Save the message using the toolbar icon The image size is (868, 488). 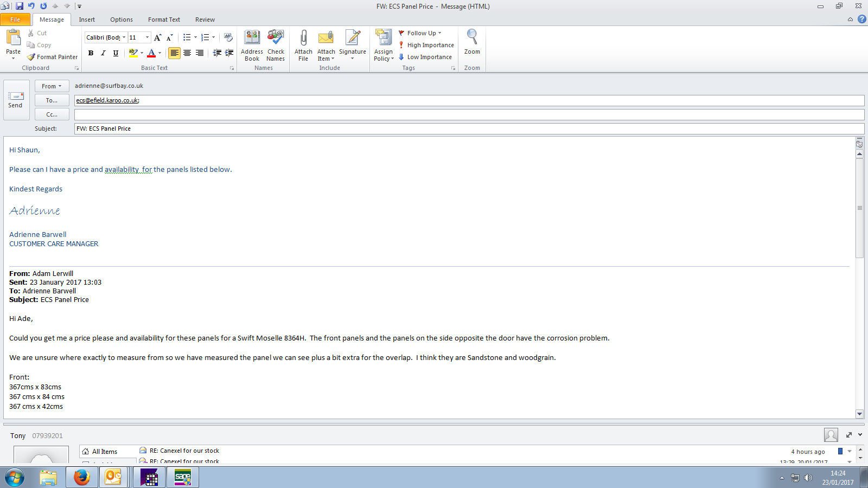click(20, 6)
